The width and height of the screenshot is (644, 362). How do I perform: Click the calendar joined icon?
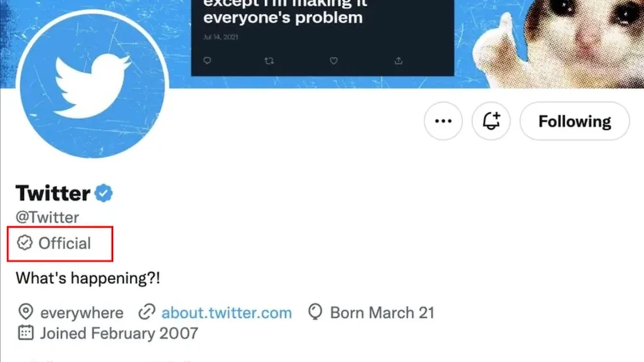pos(25,333)
